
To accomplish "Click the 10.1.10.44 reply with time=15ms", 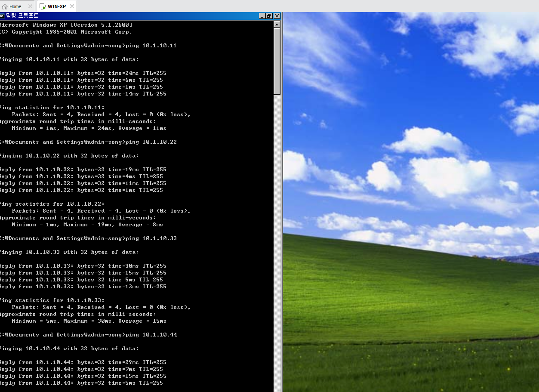I will tap(83, 376).
